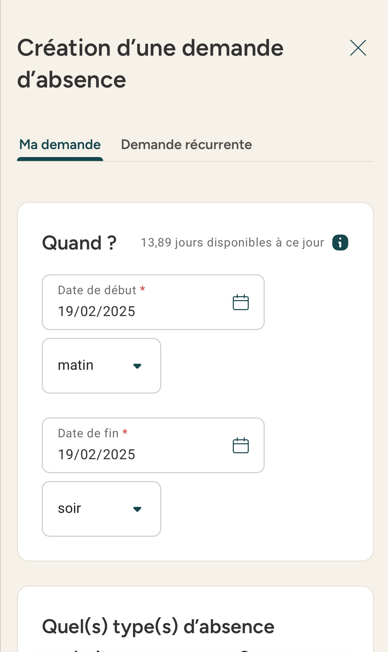The height and width of the screenshot is (652, 388).
Task: Close the absence request creation panel
Action: click(x=358, y=48)
